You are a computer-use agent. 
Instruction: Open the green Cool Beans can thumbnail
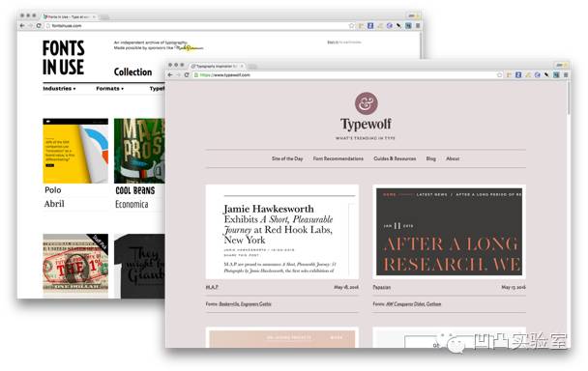[139, 151]
